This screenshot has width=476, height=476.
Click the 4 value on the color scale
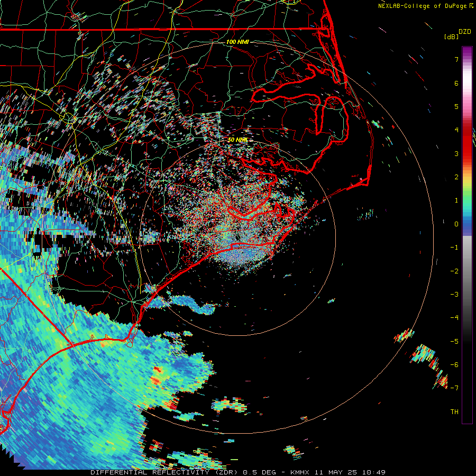[456, 130]
